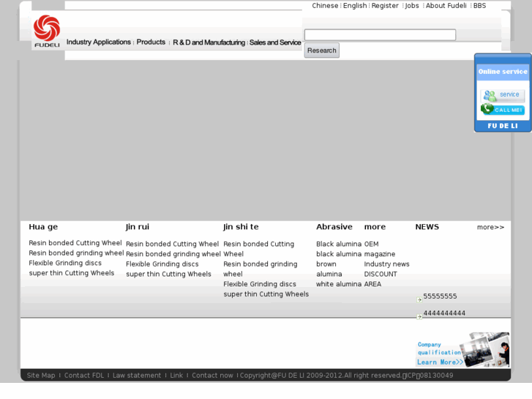Click the green CALL ME phone icon
The image size is (532, 399).
point(503,109)
